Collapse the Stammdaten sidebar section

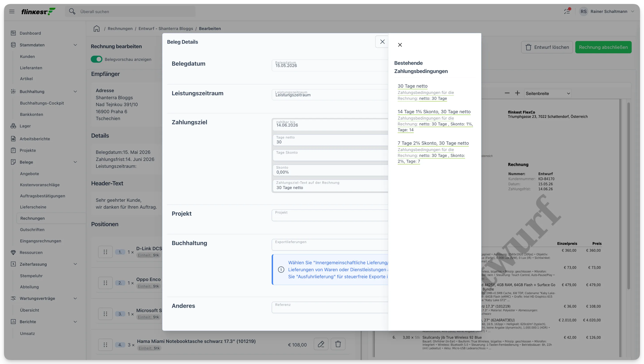coord(75,45)
